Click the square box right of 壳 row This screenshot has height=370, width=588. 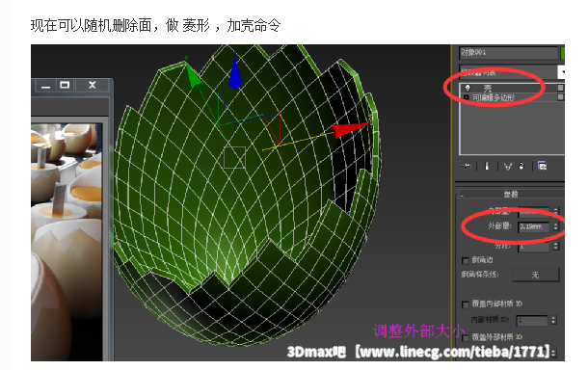pyautogui.click(x=561, y=88)
